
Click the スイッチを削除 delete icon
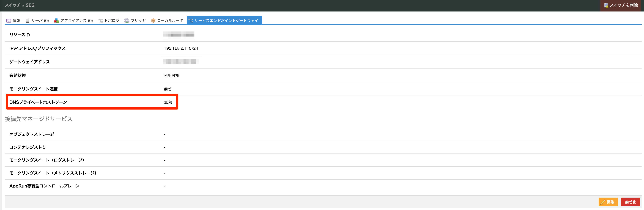pyautogui.click(x=606, y=5)
